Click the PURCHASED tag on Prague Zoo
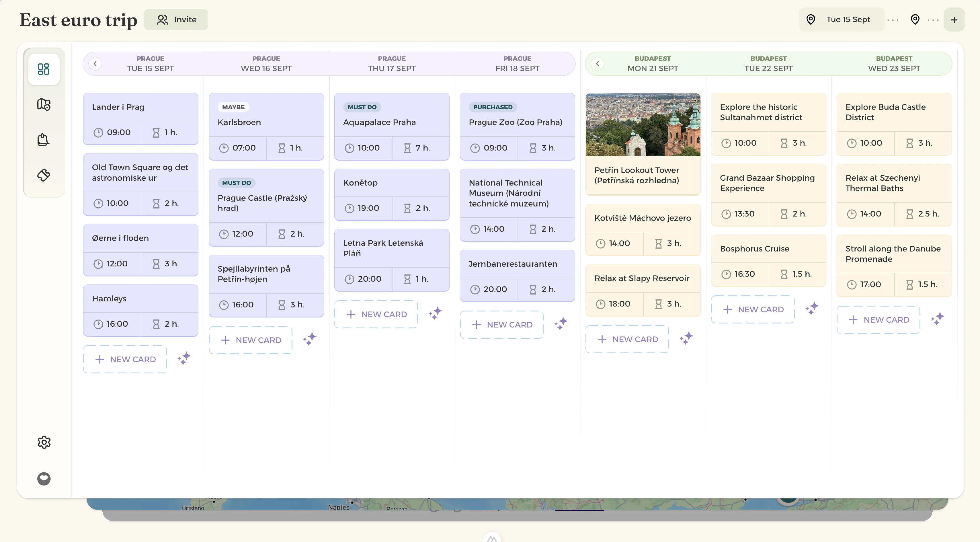The width and height of the screenshot is (980, 542). tap(493, 107)
